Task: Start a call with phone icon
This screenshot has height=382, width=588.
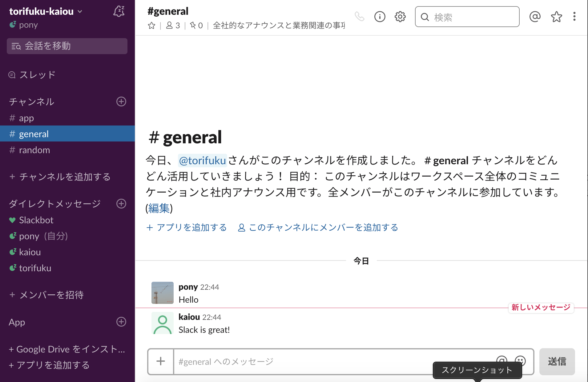Action: pyautogui.click(x=359, y=17)
